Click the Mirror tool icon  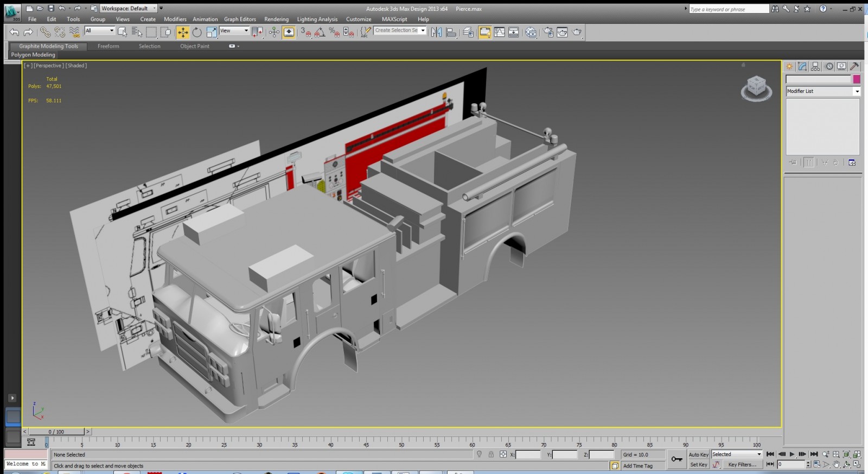[436, 33]
